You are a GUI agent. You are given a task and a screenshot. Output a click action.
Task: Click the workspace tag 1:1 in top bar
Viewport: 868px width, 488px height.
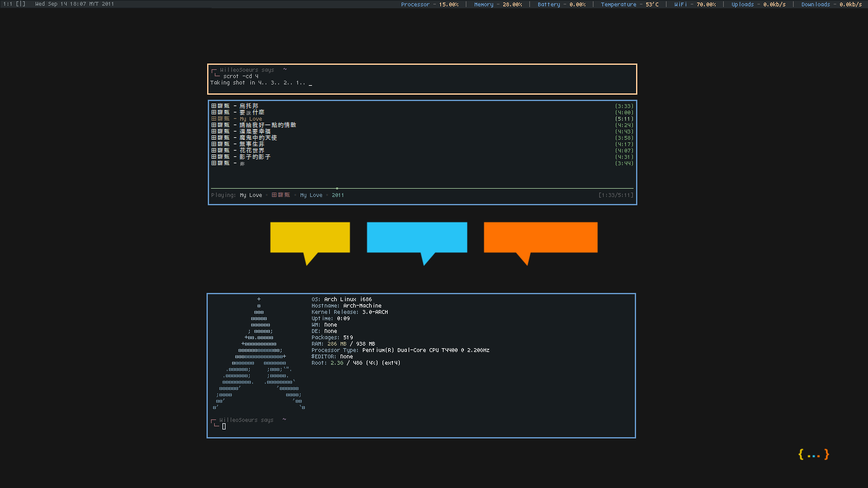pos(8,4)
